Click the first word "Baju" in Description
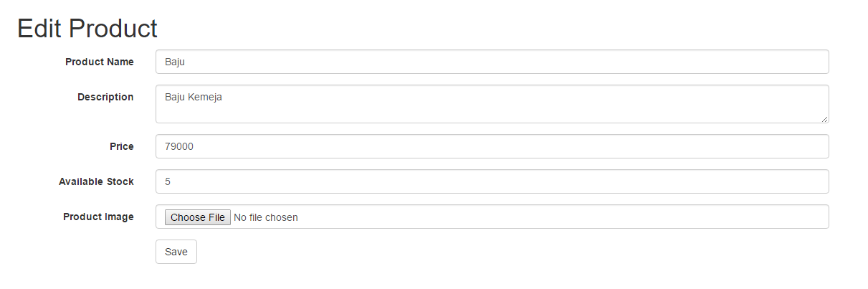The height and width of the screenshot is (289, 868). pyautogui.click(x=175, y=97)
